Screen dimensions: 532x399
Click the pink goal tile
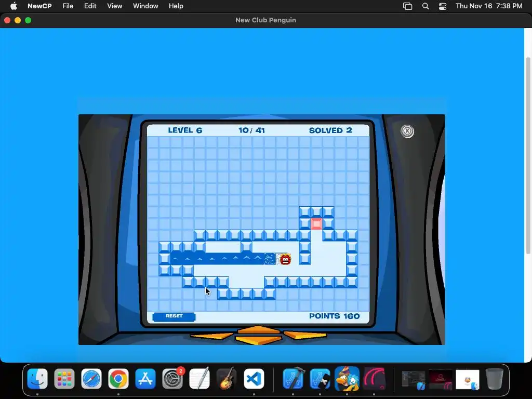point(316,224)
